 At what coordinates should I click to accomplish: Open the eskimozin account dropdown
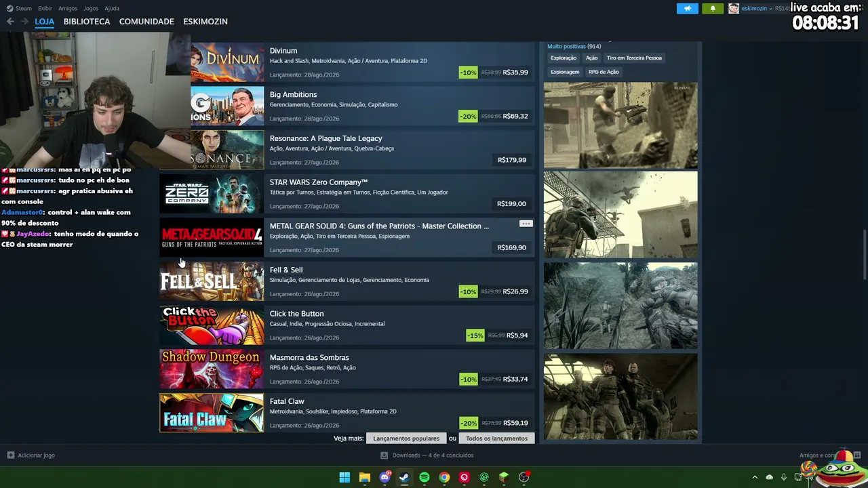755,8
